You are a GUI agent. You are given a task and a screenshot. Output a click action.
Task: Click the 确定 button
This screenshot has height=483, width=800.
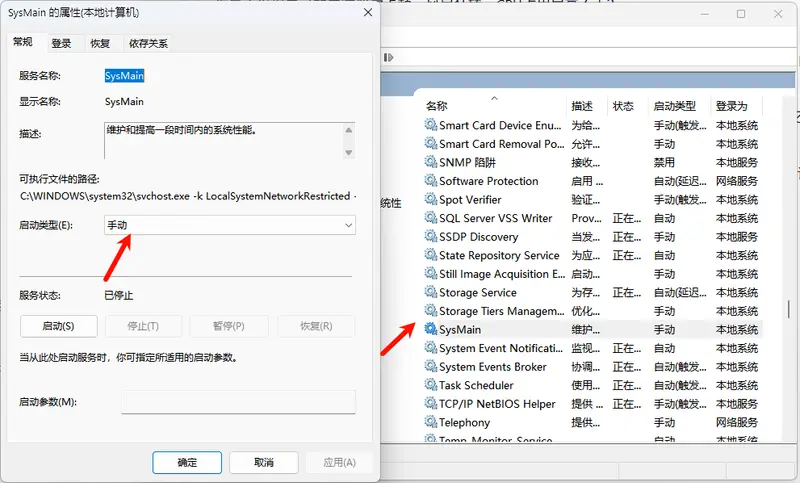[x=187, y=462]
